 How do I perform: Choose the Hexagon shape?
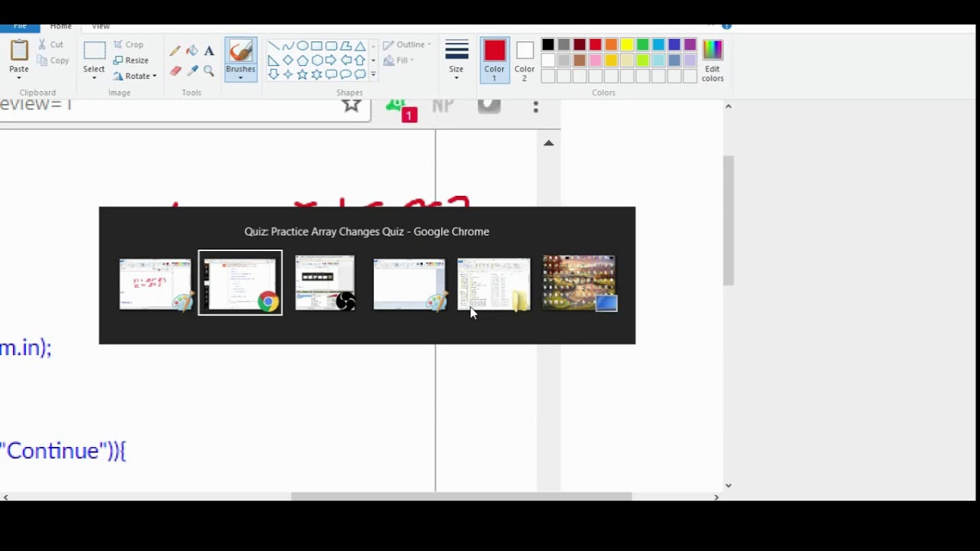(316, 60)
